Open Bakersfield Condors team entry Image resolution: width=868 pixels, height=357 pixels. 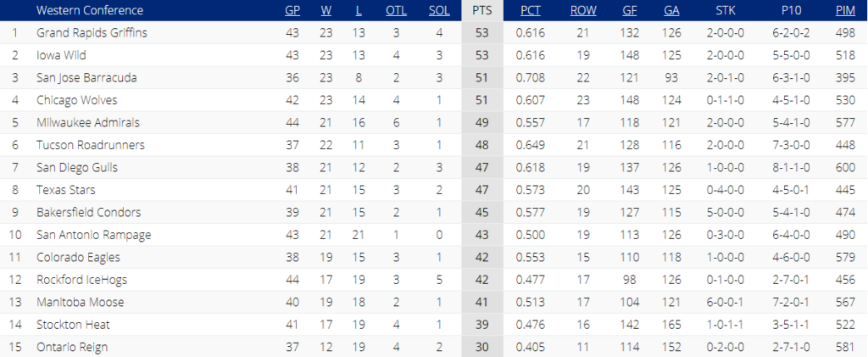tap(88, 213)
